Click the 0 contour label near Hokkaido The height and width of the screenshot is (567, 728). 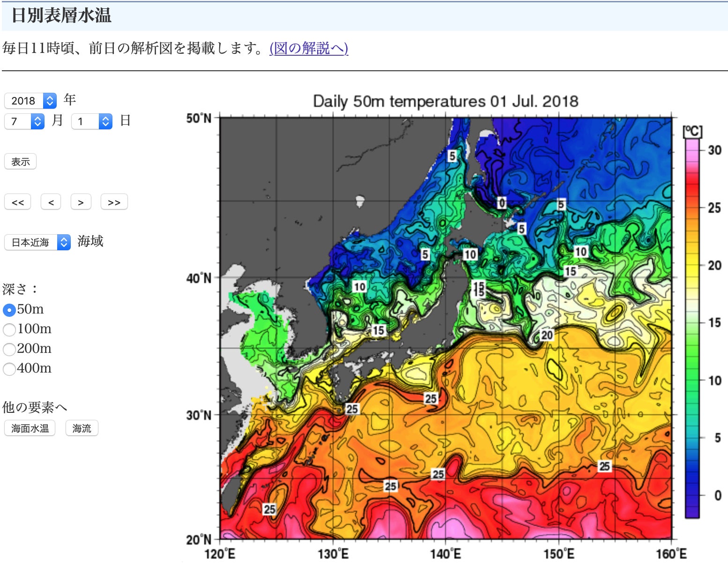click(x=502, y=203)
